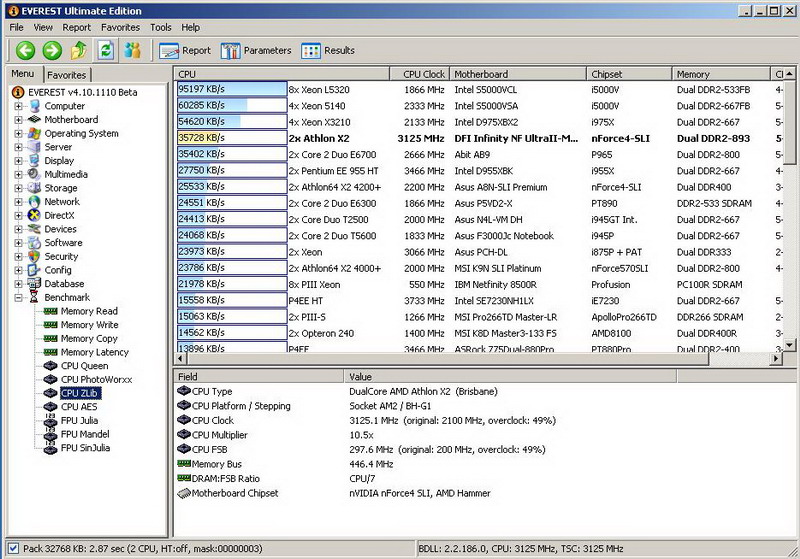Click the Results toolbar button
The width and height of the screenshot is (800, 559).
point(328,50)
